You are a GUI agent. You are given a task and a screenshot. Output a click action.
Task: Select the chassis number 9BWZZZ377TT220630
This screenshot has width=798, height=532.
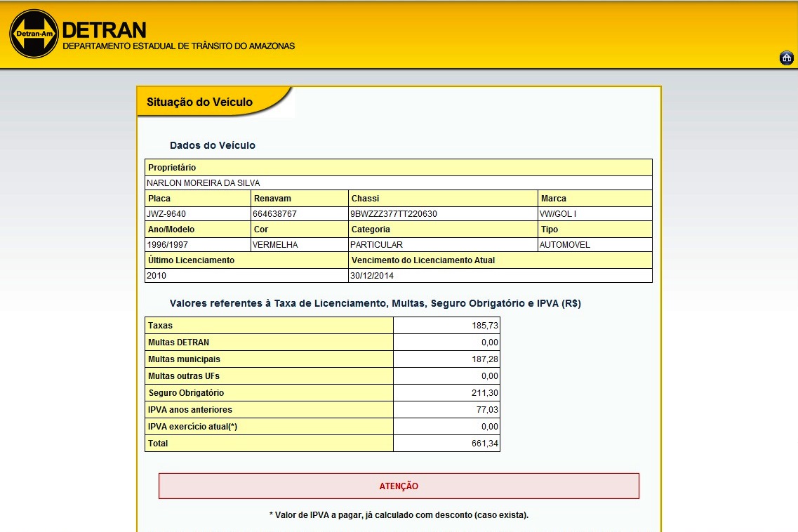tap(394, 214)
